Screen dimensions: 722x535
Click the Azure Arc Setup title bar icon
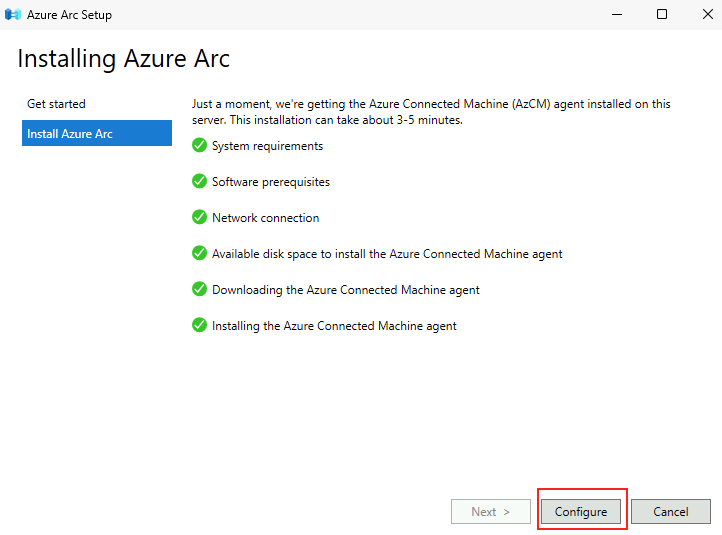13,15
